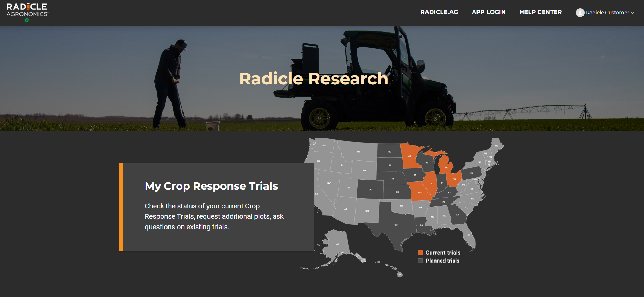Select Texas (TX) on the map
The width and height of the screenshot is (644, 297).
pos(396,225)
